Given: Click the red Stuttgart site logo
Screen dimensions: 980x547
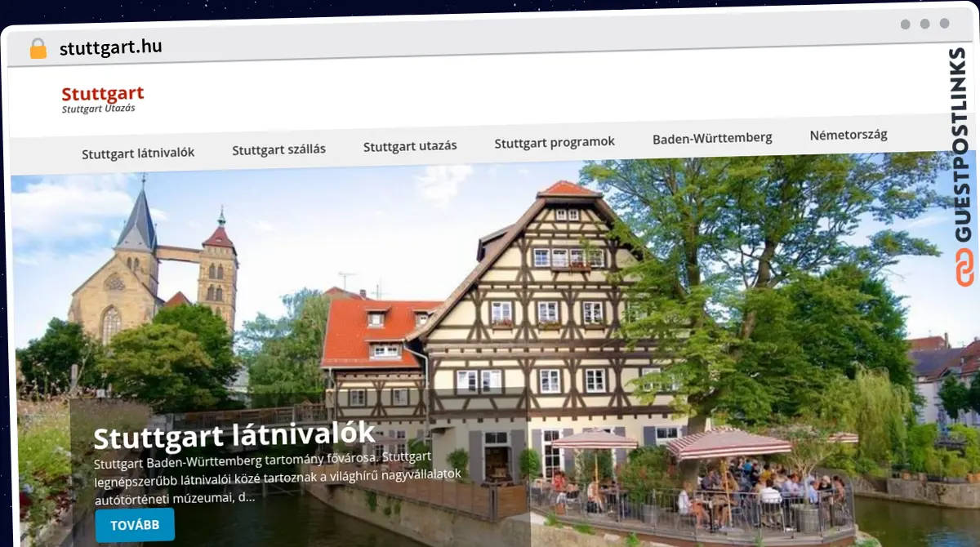Looking at the screenshot, I should coord(103,94).
